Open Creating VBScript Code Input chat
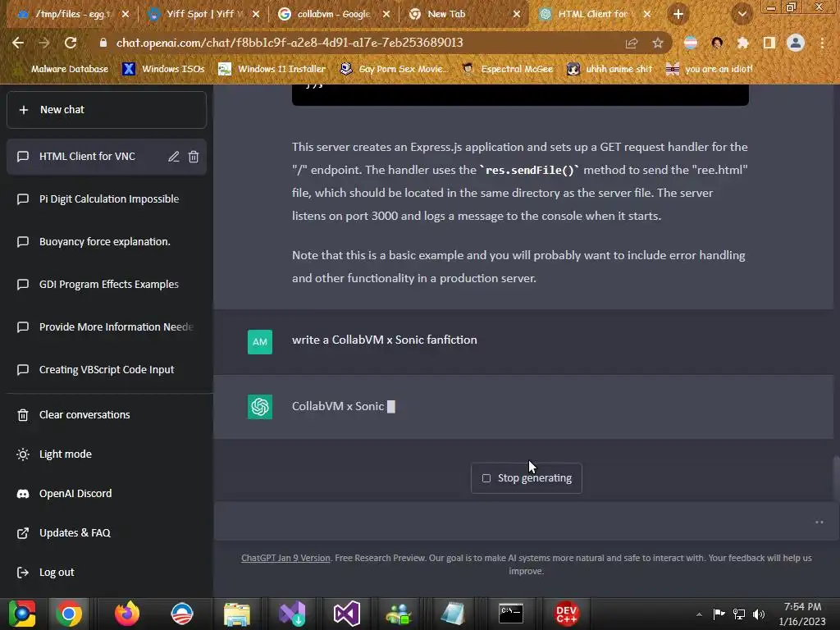 (107, 370)
